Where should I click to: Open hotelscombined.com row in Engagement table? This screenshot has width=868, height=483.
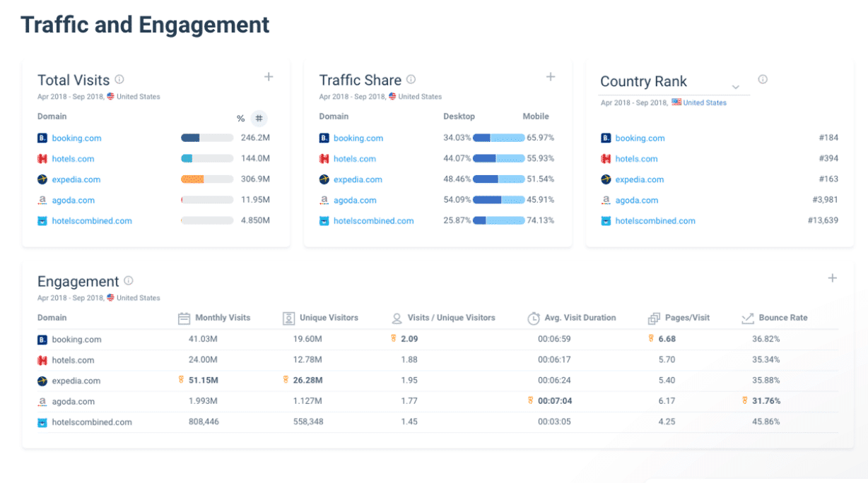click(438, 422)
